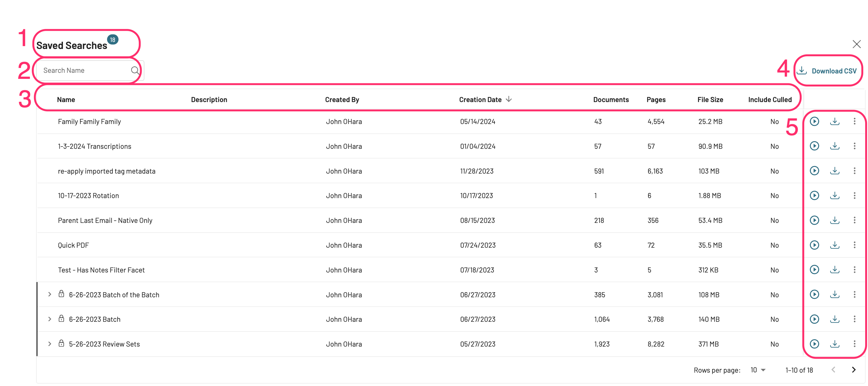Run 6-26-2023 Batch of the Batch search
Viewport: 868px width, 386px height.
814,295
